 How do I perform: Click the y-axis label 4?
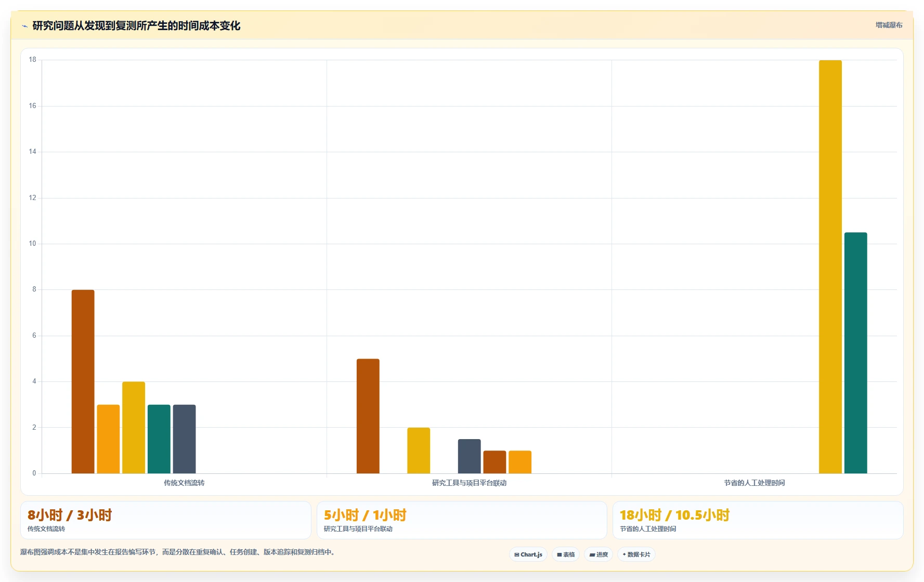pyautogui.click(x=34, y=381)
